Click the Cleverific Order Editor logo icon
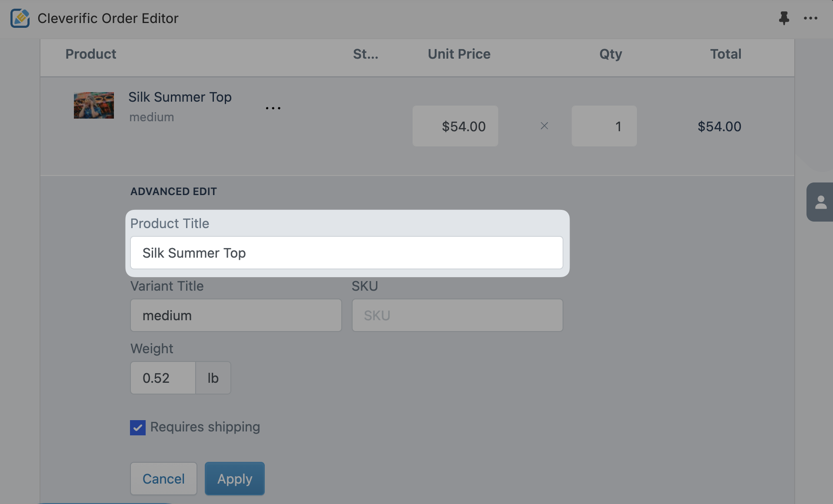This screenshot has height=504, width=833. (x=20, y=18)
